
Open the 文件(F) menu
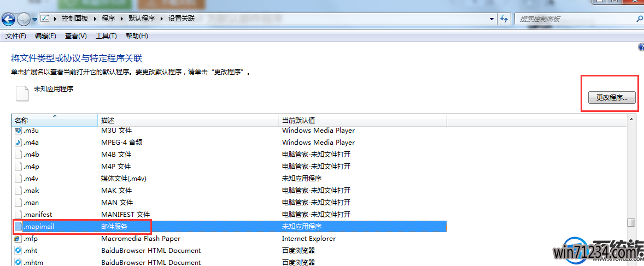click(16, 36)
